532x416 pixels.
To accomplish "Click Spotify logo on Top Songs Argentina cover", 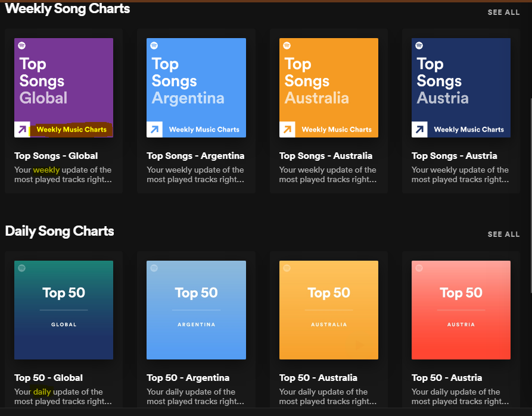I will [x=154, y=45].
